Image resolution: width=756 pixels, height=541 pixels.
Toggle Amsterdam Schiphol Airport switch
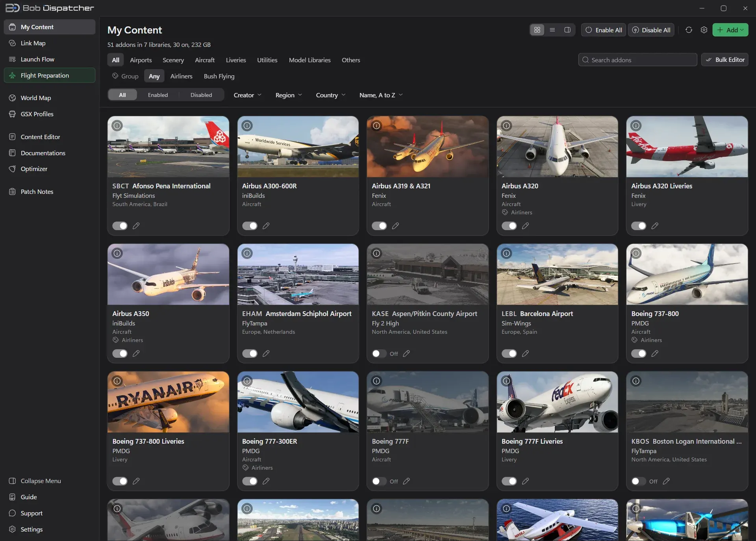point(250,353)
